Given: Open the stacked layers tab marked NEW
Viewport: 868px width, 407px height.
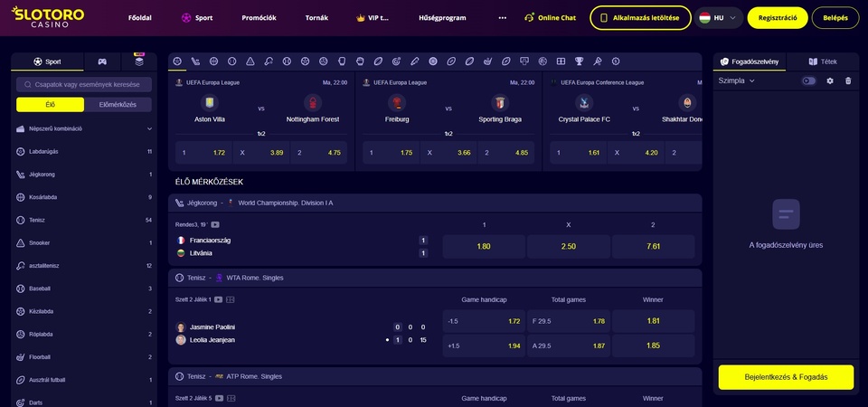Looking at the screenshot, I should (x=139, y=61).
